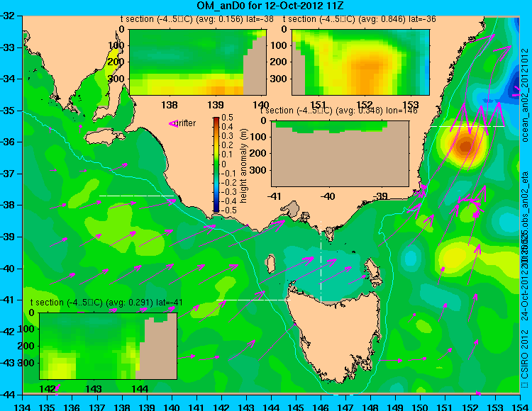
Task: Click the 'height anomaly (m)' colorbar label
Action: coord(243,166)
